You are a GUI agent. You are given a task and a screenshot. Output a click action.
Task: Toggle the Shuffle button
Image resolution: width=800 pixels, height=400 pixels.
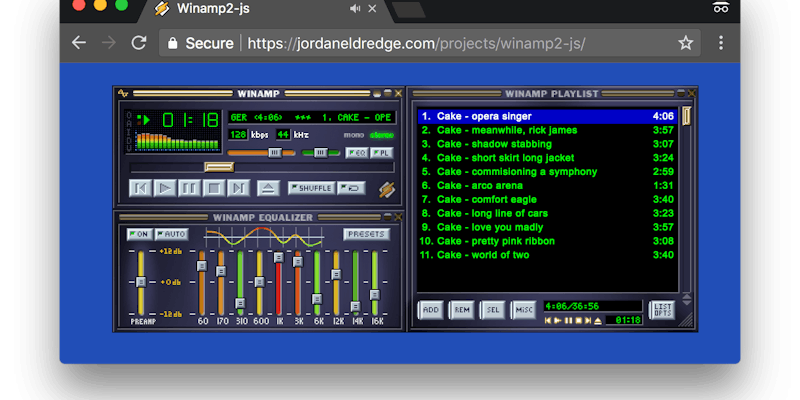click(311, 188)
